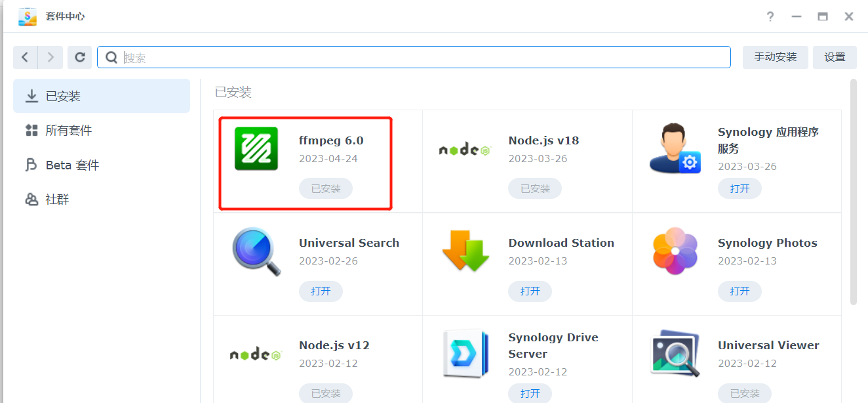Open the Download Station package title

tap(561, 243)
